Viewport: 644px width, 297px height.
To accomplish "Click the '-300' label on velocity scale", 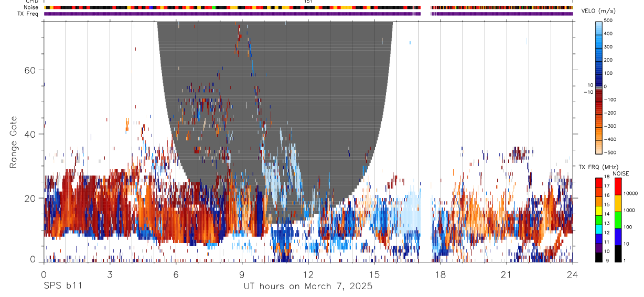I will click(609, 126).
